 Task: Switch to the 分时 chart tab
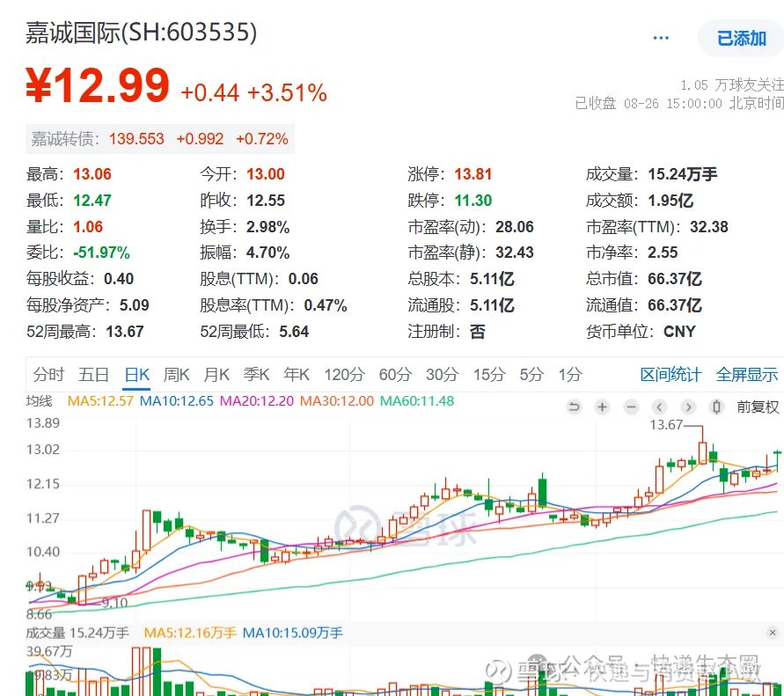[49, 374]
